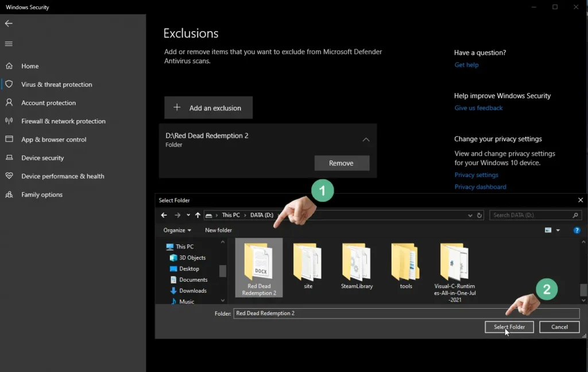588x372 pixels.
Task: Open Virus & threat protection section
Action: point(57,85)
